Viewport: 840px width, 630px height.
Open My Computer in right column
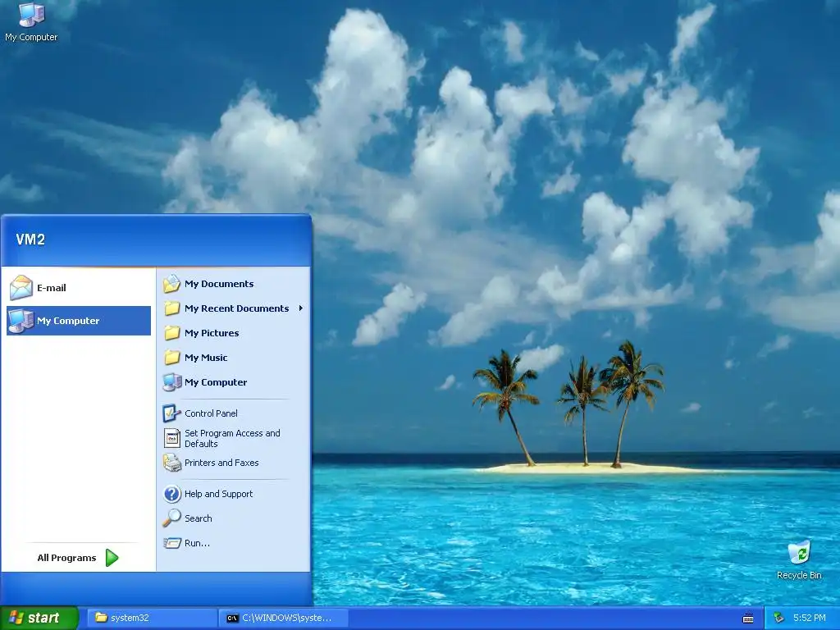coord(216,382)
